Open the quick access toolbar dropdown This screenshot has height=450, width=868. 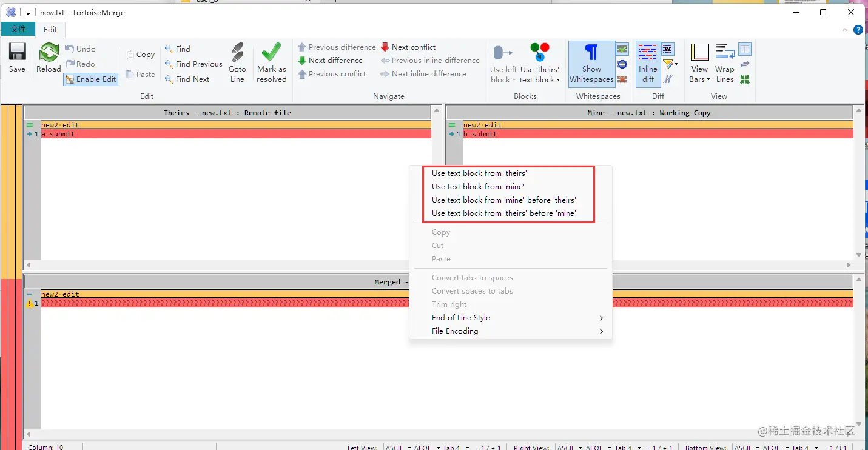[x=28, y=13]
